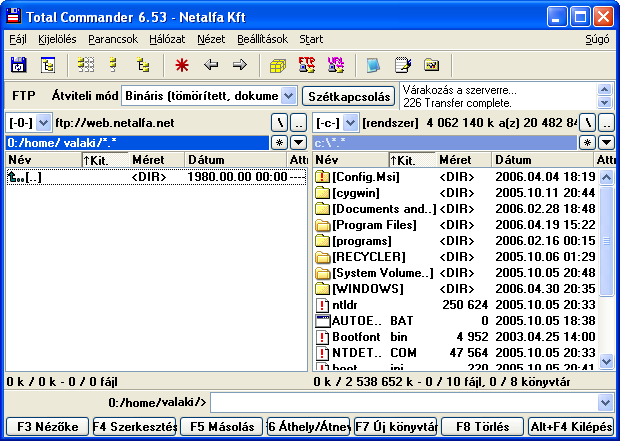Open the Kijelölés menu
Image resolution: width=620 pixels, height=441 pixels.
(x=57, y=39)
